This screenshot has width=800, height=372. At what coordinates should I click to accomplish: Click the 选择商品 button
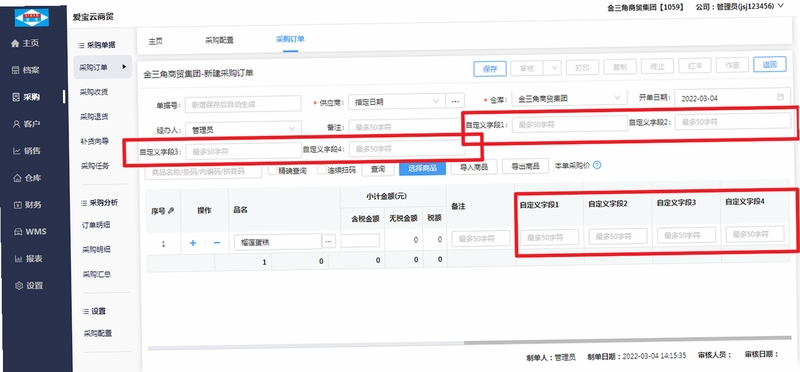422,168
